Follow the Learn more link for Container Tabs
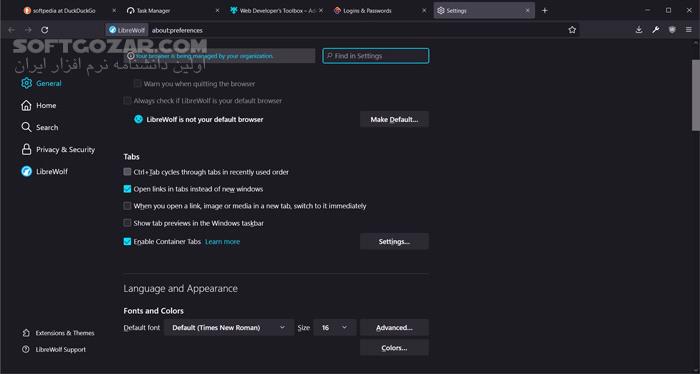This screenshot has width=700, height=374. (x=222, y=241)
